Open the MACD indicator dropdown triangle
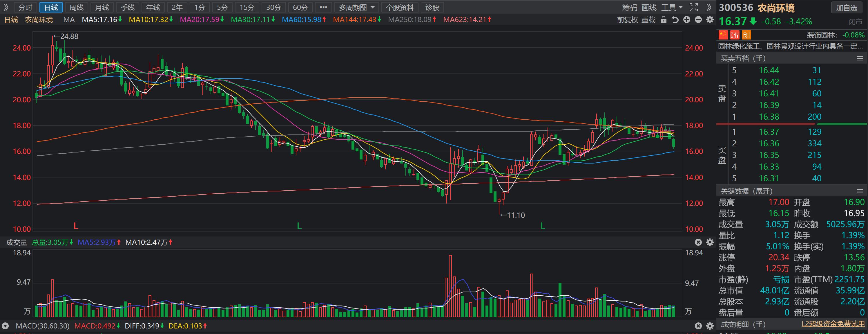This screenshot has width=868, height=334. tap(5, 326)
